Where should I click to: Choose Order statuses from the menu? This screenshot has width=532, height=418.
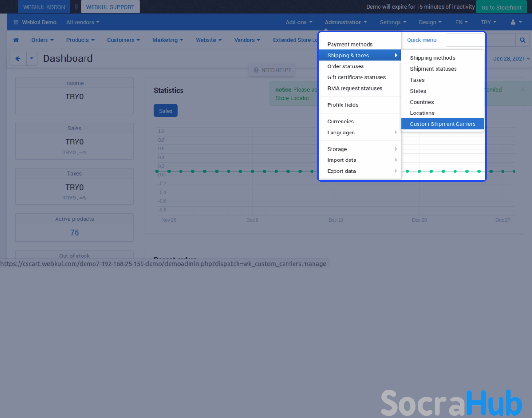click(345, 66)
